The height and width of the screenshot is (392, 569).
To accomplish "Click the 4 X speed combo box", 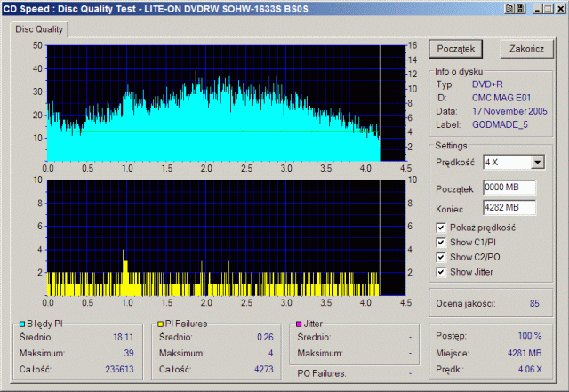I will click(x=514, y=162).
